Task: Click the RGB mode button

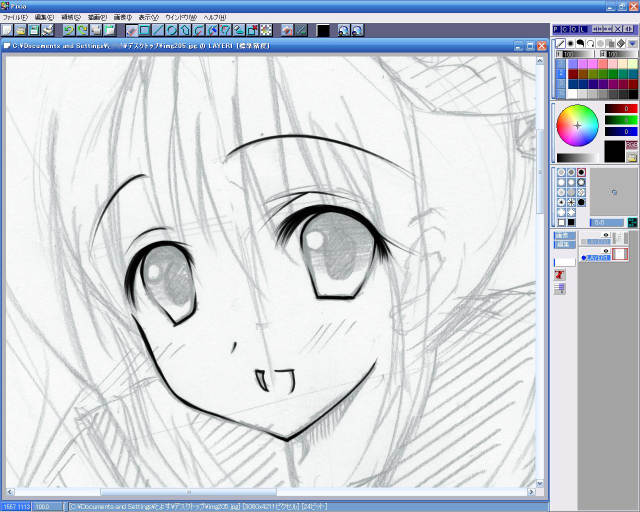Action: point(631,146)
